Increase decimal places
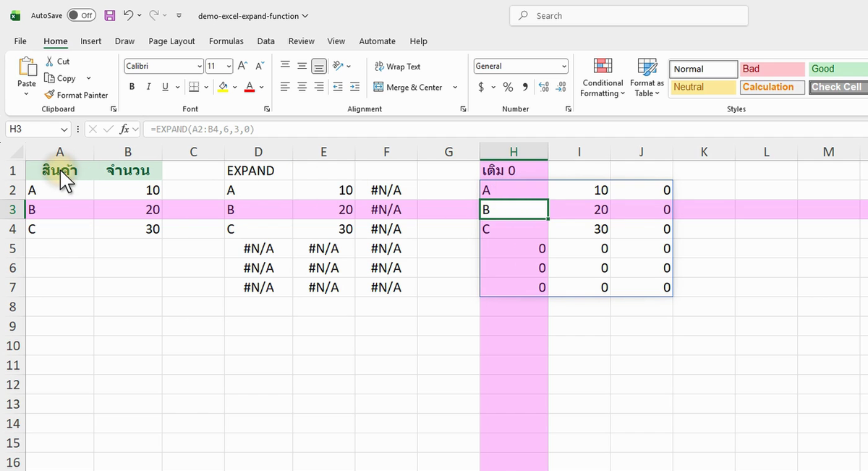 click(x=544, y=87)
